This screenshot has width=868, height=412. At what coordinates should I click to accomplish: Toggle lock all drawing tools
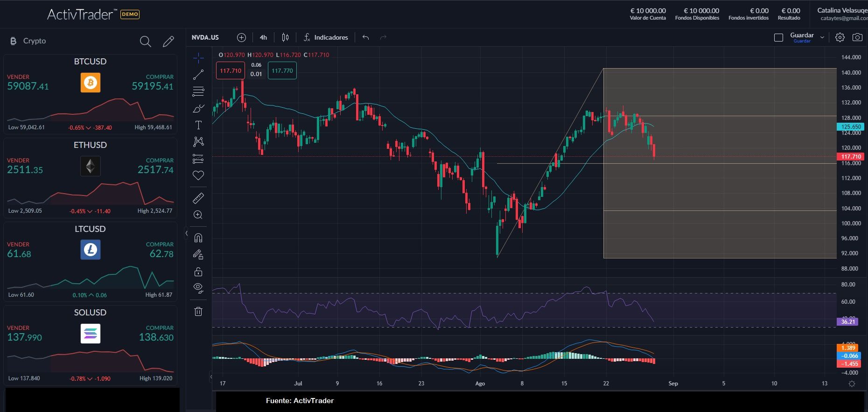coord(198,272)
